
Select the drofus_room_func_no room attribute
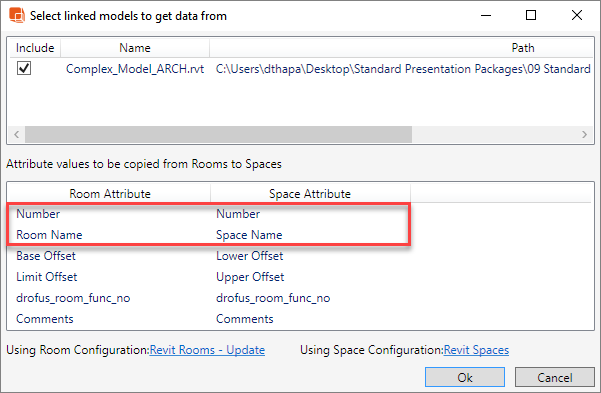73,298
